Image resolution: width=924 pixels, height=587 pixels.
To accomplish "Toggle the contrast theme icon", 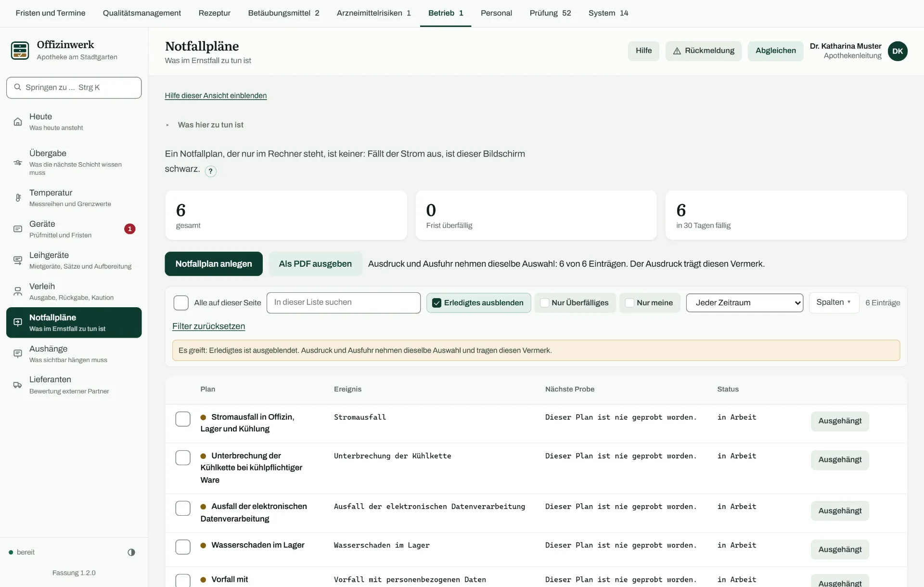I will 131,552.
